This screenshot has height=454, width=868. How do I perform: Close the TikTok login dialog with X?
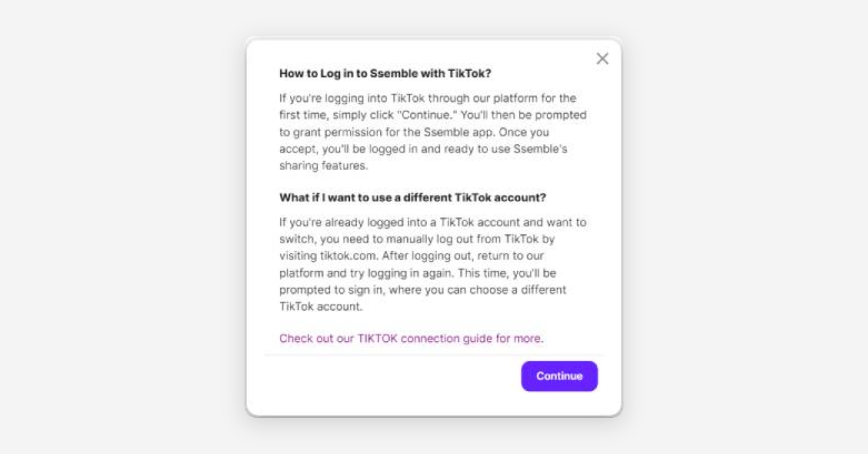click(x=602, y=59)
